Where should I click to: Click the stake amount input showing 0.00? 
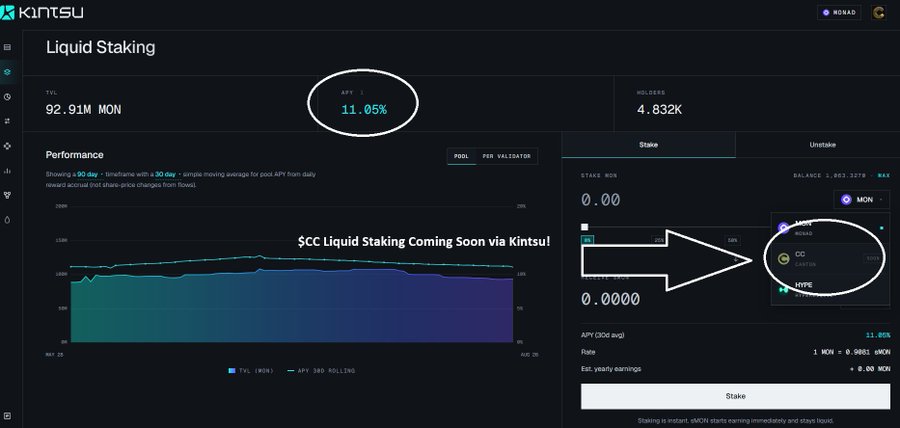click(600, 200)
